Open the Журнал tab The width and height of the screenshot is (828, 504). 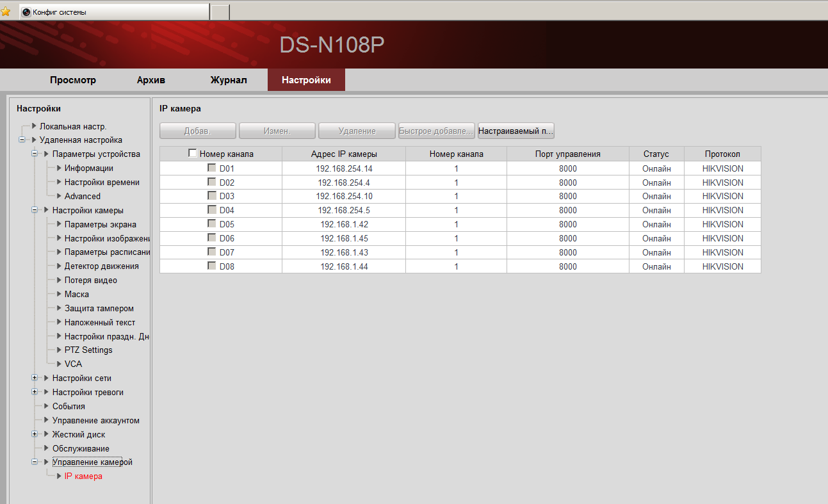click(x=229, y=80)
